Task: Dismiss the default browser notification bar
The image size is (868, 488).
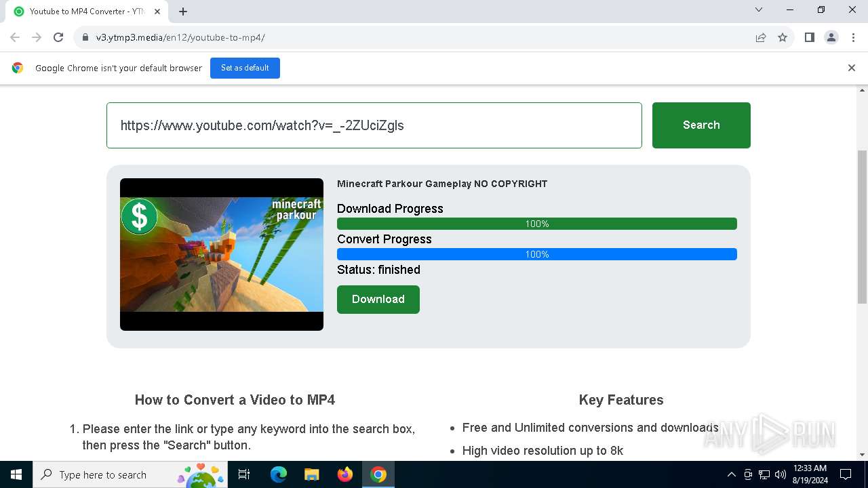Action: pyautogui.click(x=852, y=68)
